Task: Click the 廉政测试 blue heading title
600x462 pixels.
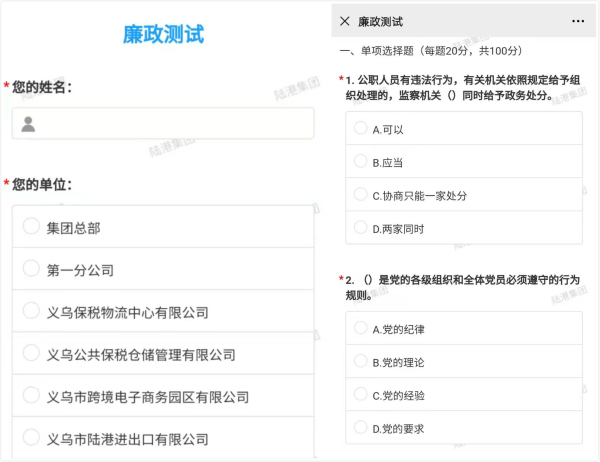Action: point(163,34)
